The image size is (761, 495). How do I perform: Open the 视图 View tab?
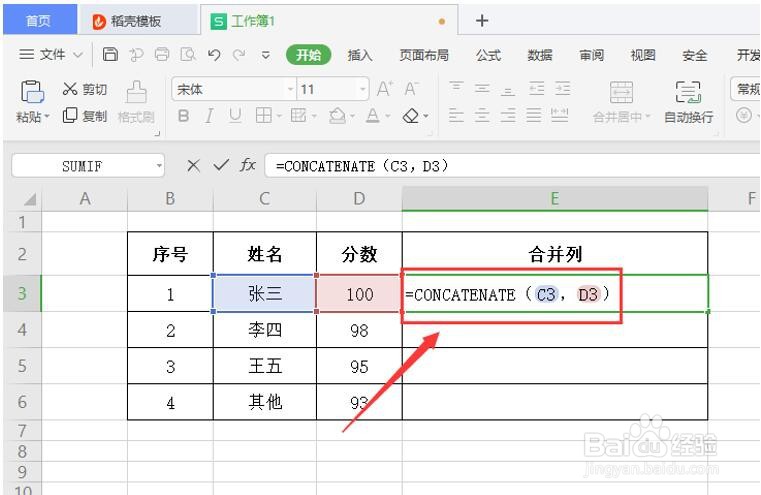pos(643,55)
